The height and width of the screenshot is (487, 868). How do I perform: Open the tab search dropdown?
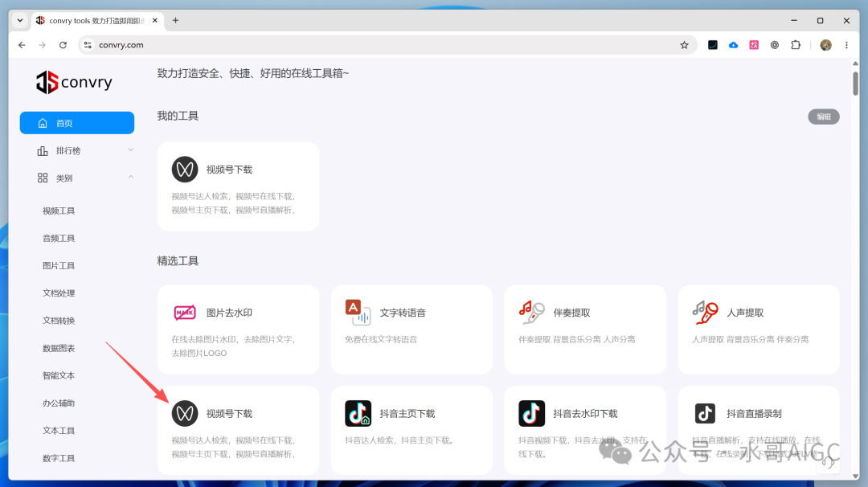click(x=20, y=20)
